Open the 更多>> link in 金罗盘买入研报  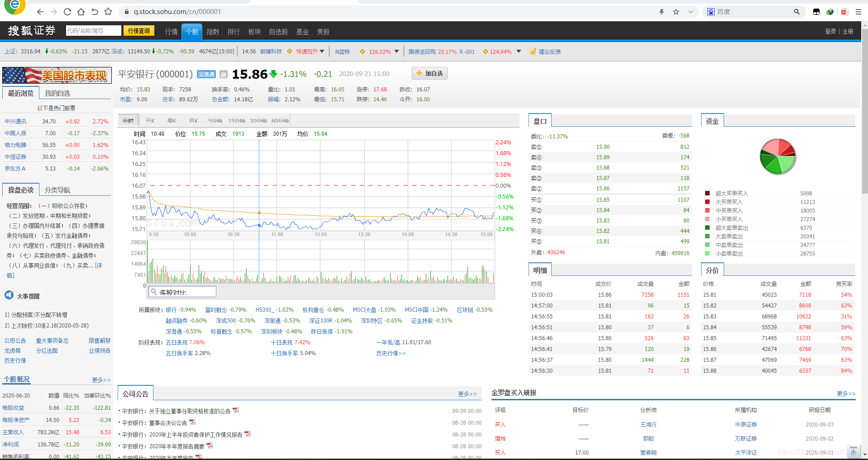pos(846,394)
